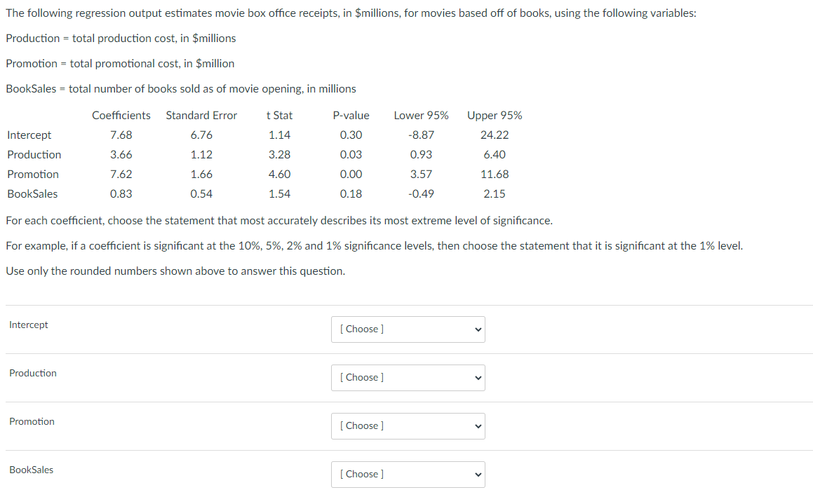Click the BookSales definition text line

(181, 88)
